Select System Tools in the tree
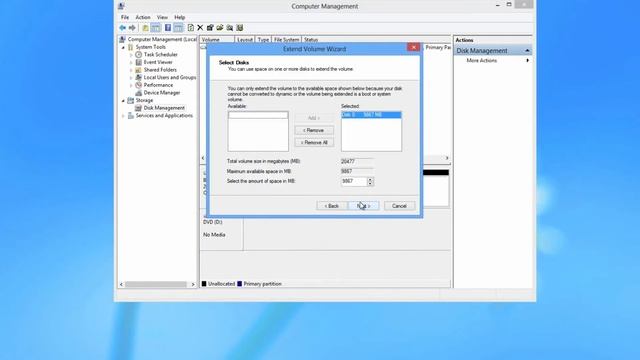 pyautogui.click(x=151, y=47)
